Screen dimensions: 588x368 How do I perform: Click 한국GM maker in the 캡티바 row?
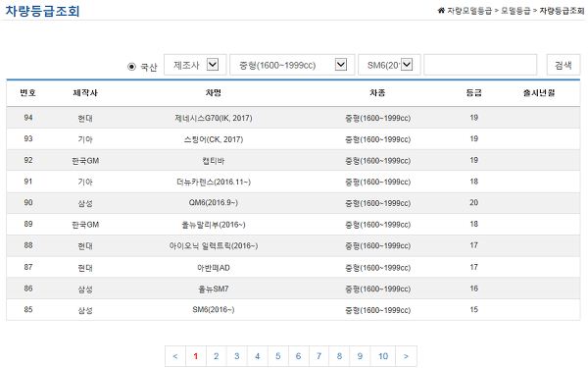point(85,161)
